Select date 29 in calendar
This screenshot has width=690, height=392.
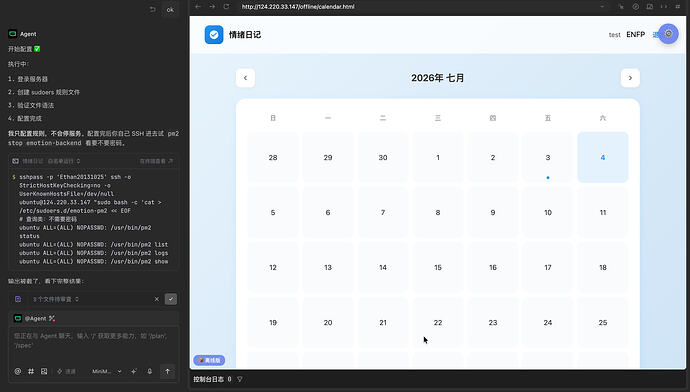point(328,157)
